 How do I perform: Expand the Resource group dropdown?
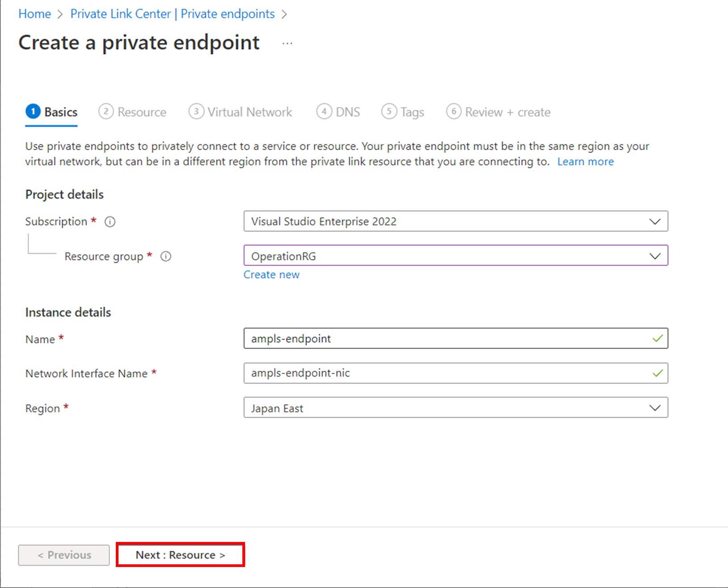655,256
